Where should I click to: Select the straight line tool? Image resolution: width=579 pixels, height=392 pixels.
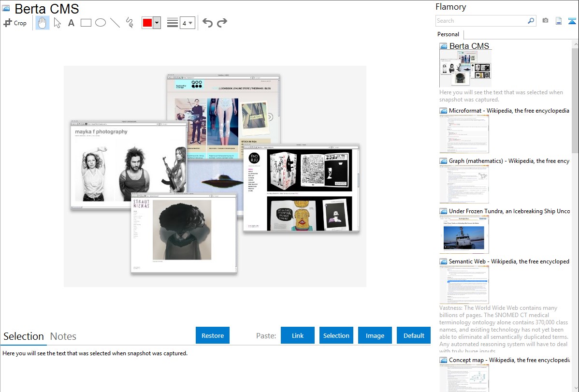(115, 23)
